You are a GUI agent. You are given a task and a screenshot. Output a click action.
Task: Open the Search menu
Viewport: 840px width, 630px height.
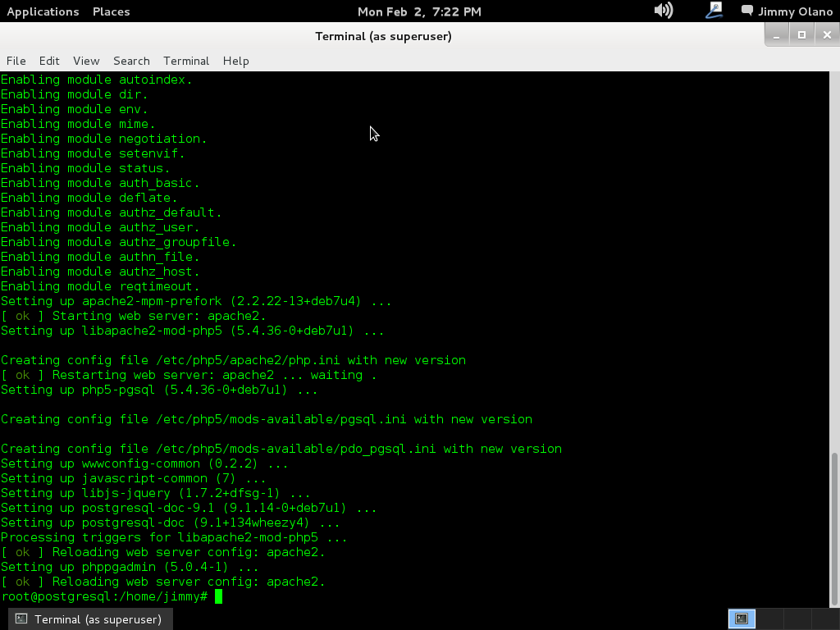point(131,61)
